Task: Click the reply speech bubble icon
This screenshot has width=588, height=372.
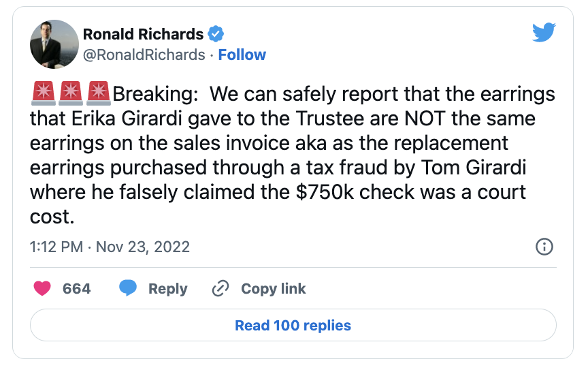Action: pos(128,288)
